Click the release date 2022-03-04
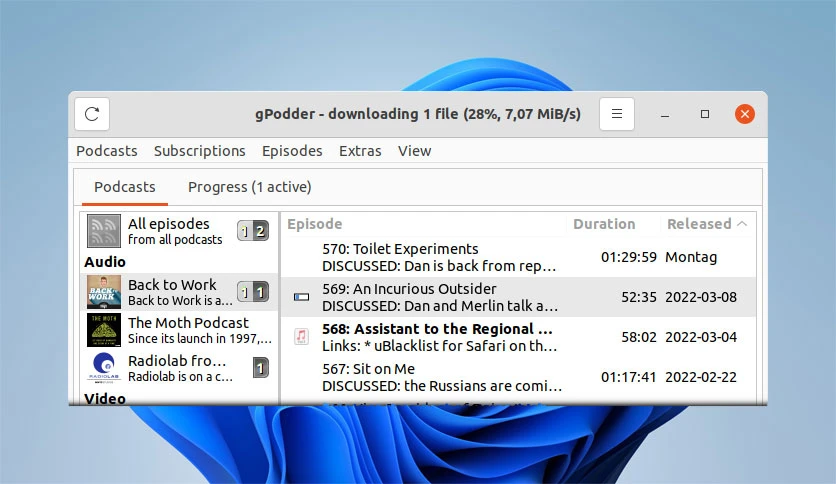This screenshot has height=484, width=836. tap(701, 337)
